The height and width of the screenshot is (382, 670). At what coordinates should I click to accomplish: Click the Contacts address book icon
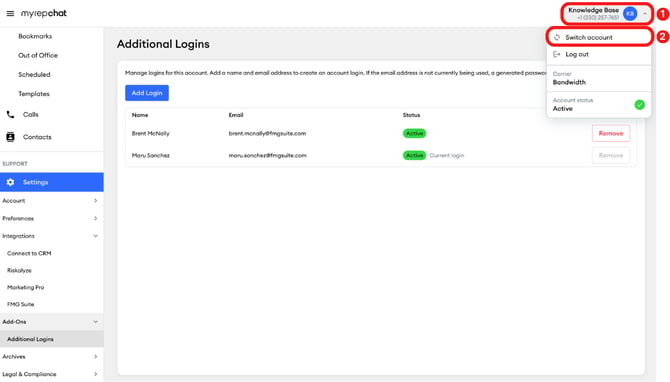[10, 137]
